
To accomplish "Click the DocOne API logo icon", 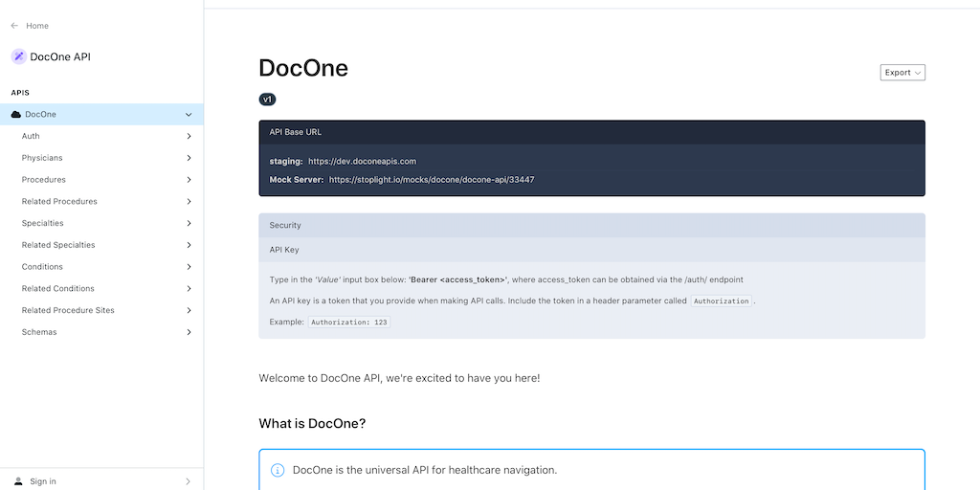I will point(19,56).
